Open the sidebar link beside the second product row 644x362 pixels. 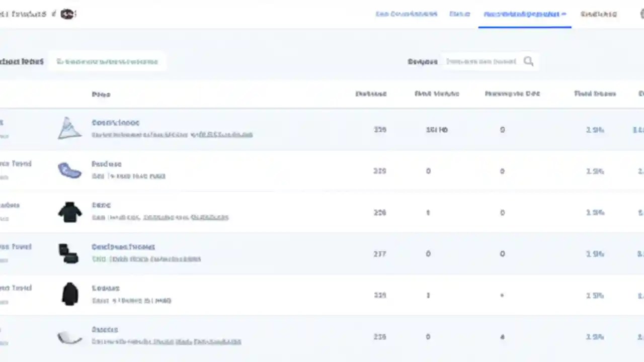[x=16, y=163]
